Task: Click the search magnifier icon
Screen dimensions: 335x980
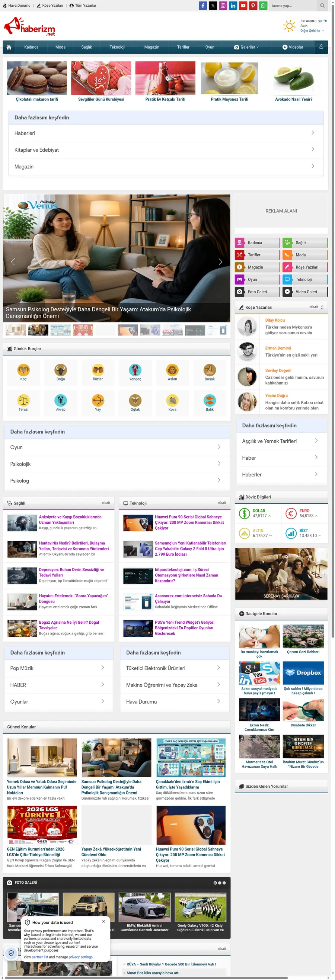Action: click(322, 6)
